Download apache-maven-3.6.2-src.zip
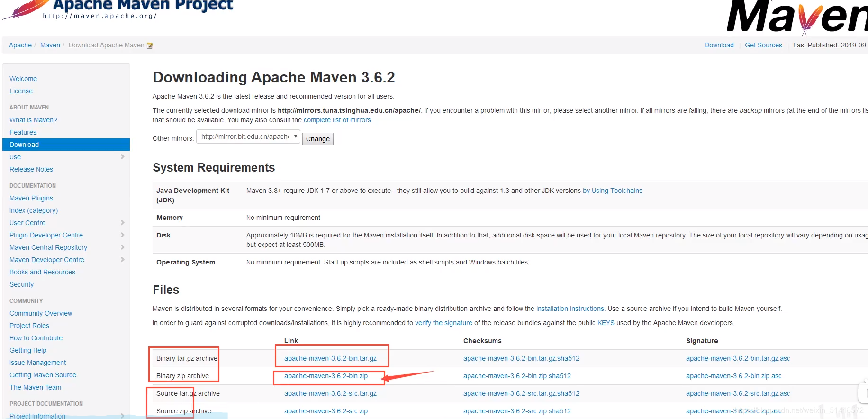 click(326, 411)
